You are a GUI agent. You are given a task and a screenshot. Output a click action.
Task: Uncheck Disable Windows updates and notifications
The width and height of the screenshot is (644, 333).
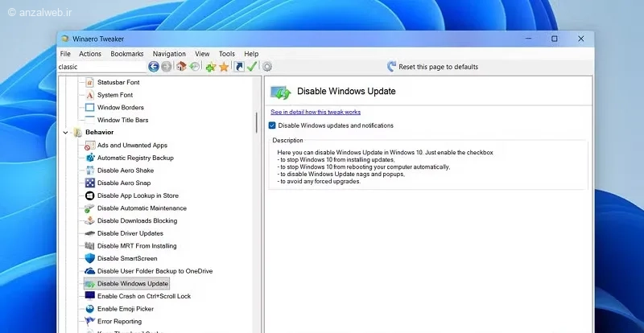click(272, 125)
